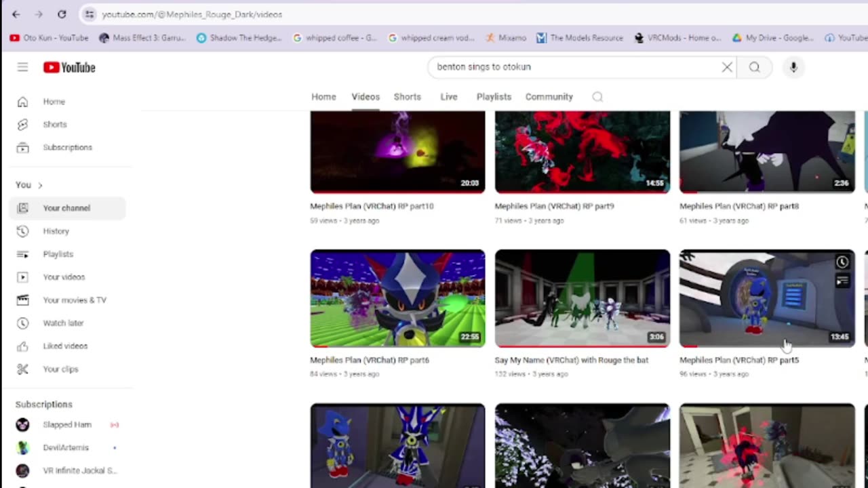The width and height of the screenshot is (868, 488).
Task: Start voice search with microphone
Action: 793,67
